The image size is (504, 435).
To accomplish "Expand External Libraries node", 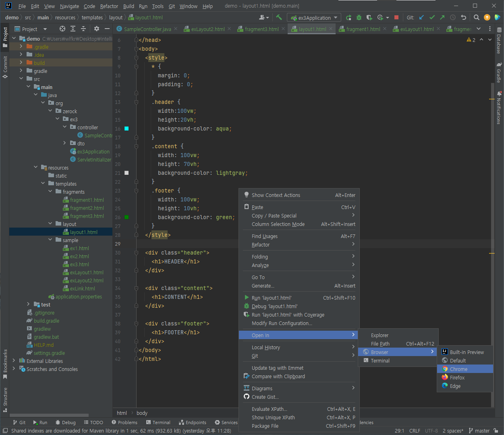I will pyautogui.click(x=14, y=361).
